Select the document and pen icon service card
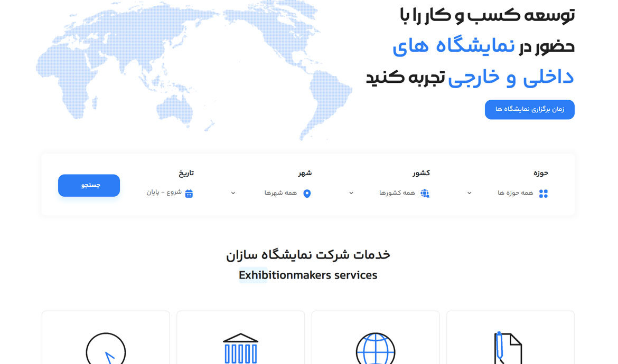618x364 pixels. point(507,347)
